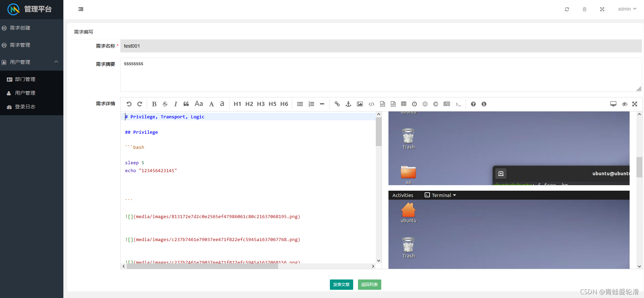Insert an image via the picture icon
Screen dimensions: 644x298
pos(360,104)
